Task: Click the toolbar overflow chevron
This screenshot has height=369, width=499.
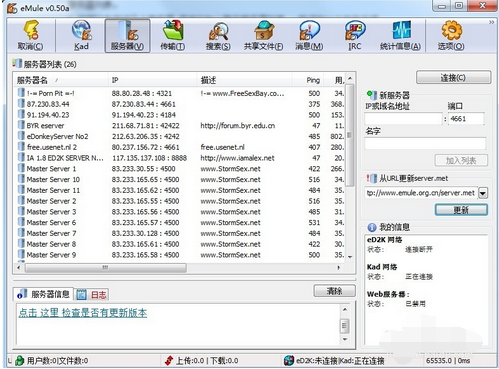Action: click(x=491, y=22)
